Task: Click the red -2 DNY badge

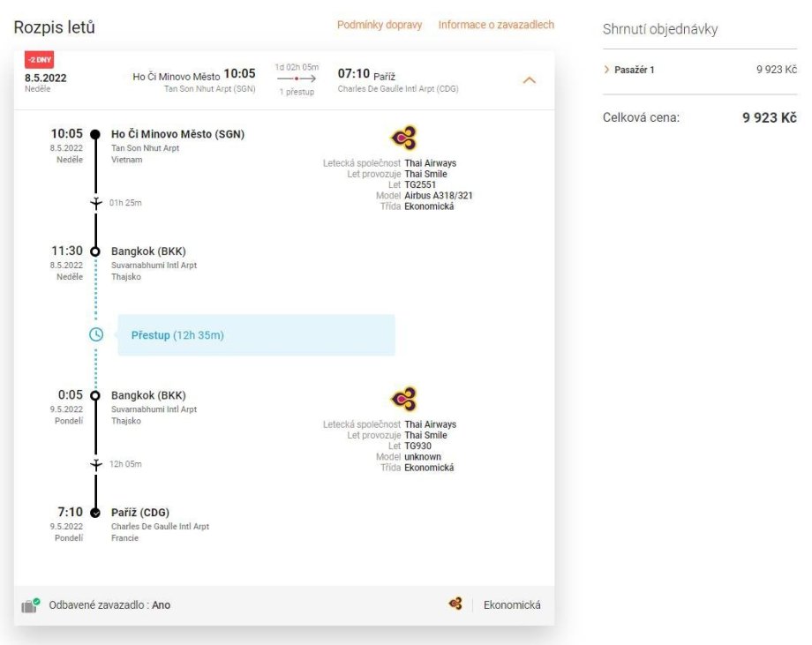Action: [39, 60]
